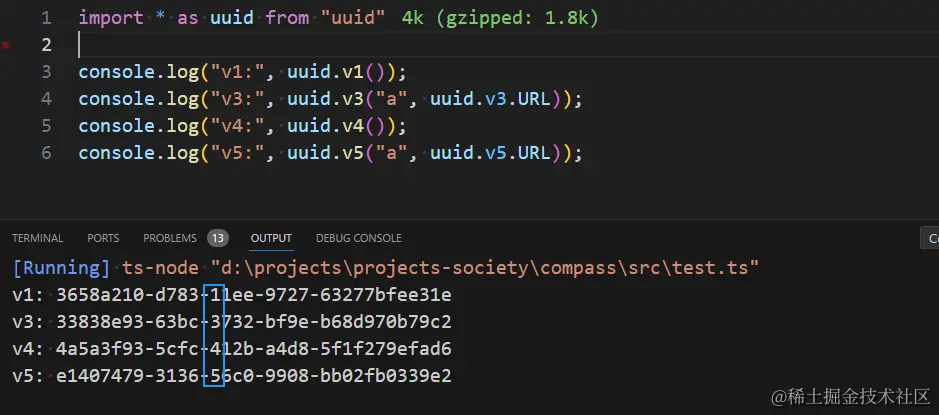Click line number 1 in the gutter

point(46,18)
